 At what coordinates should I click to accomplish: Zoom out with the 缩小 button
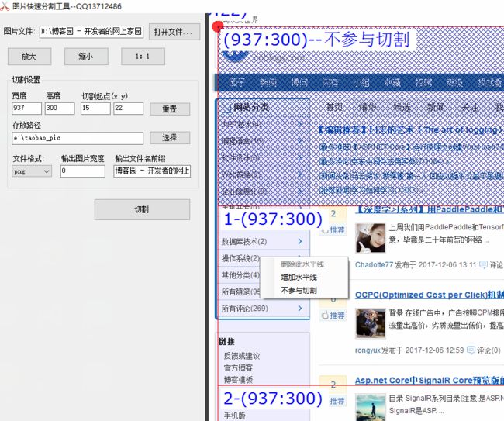click(86, 57)
